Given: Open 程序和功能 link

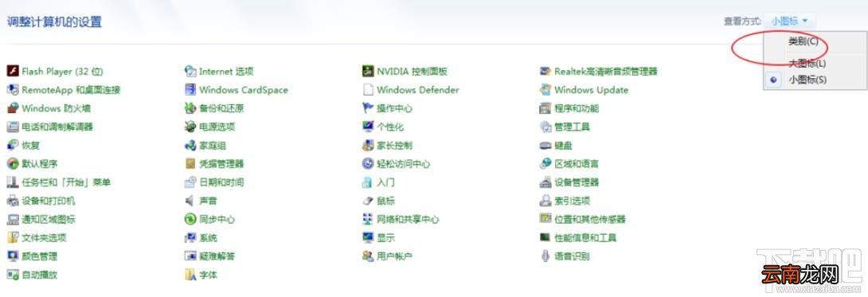Looking at the screenshot, I should [x=577, y=108].
